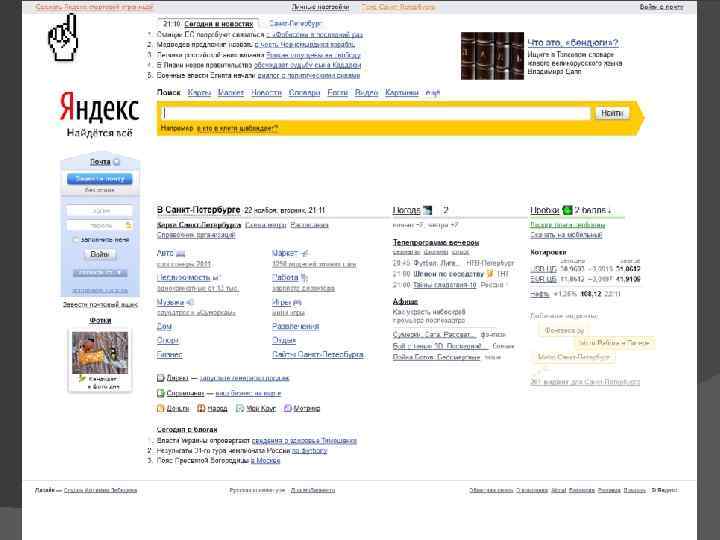Click the green traffic-score icon beside Пробки

pos(568,210)
